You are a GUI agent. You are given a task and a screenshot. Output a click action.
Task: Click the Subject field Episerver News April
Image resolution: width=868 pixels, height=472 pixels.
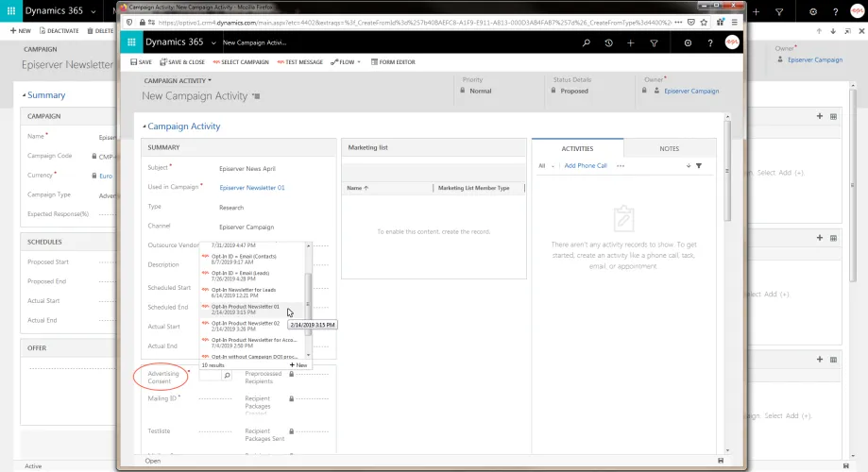point(247,168)
